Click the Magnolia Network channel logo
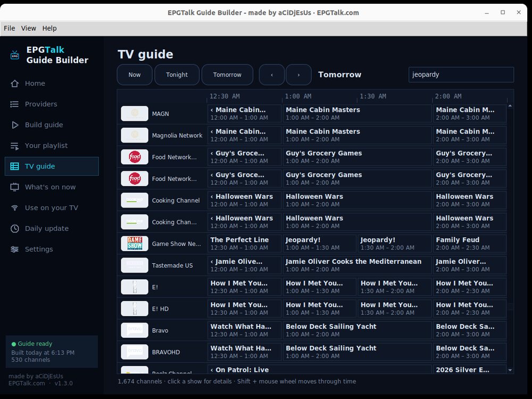This screenshot has width=532, height=399. 135,135
